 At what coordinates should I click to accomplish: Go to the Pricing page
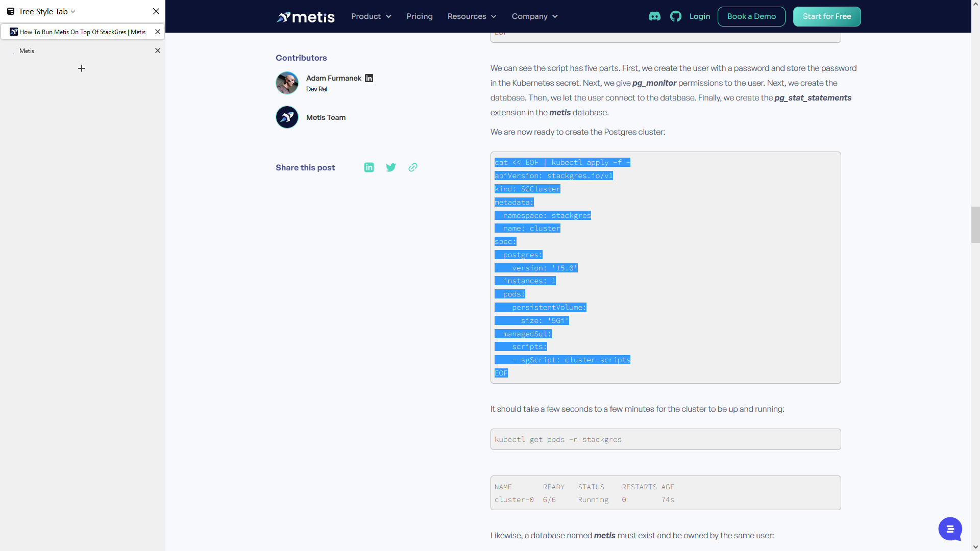[x=420, y=16]
